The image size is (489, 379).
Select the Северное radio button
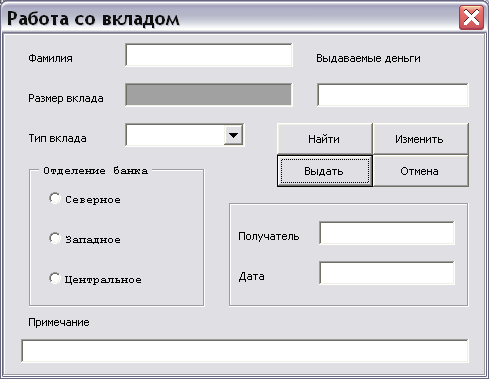coord(55,198)
